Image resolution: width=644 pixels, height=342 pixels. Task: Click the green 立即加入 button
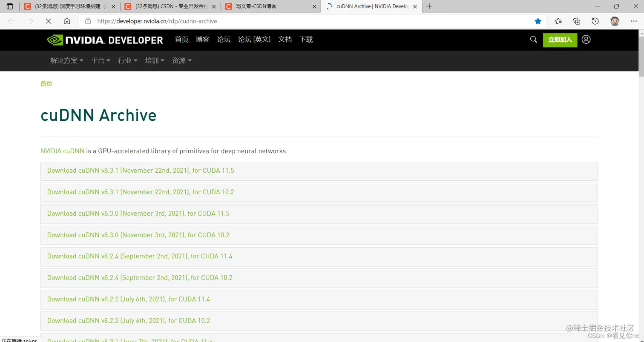point(560,40)
